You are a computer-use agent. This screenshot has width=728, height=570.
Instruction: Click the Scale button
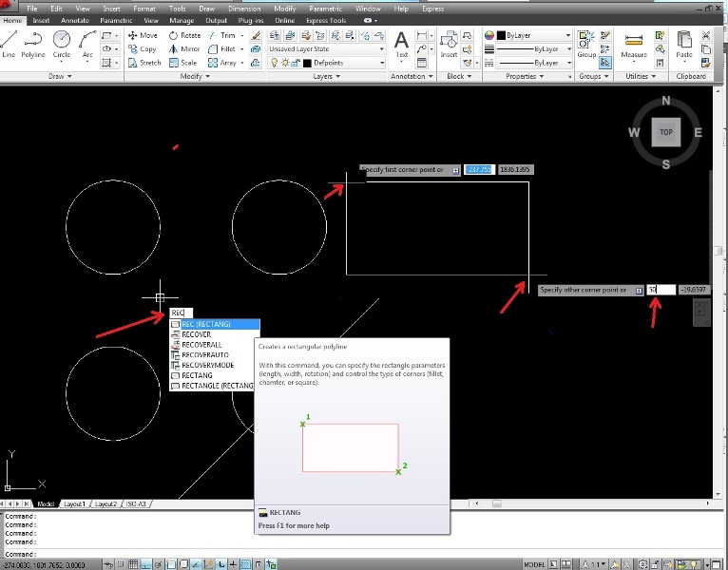(x=183, y=63)
